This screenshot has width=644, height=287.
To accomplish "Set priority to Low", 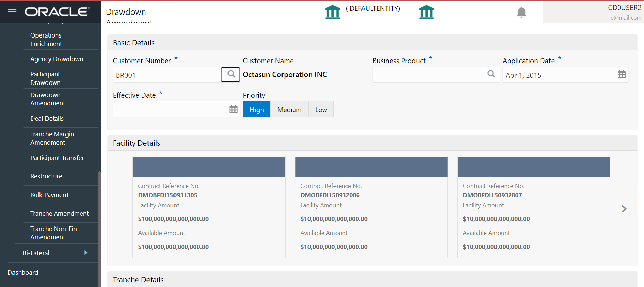I will (321, 110).
